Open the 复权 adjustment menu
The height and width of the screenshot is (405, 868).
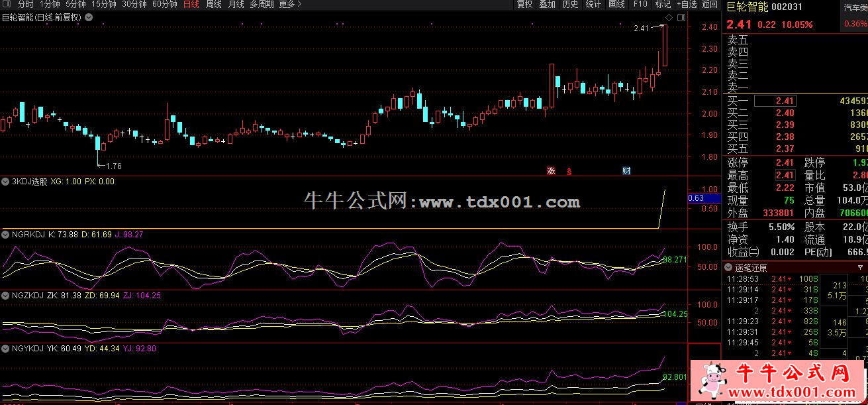point(524,4)
